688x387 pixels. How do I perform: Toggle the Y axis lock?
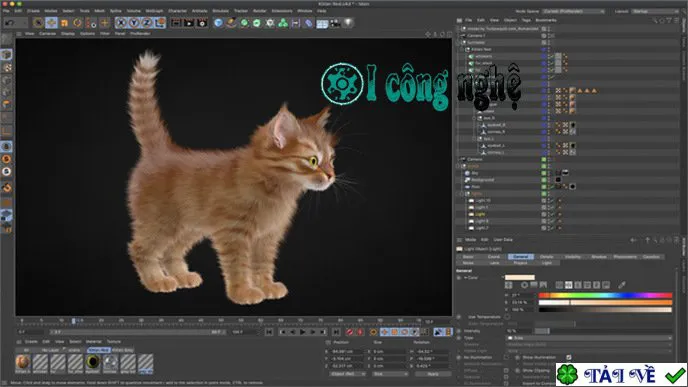point(134,22)
